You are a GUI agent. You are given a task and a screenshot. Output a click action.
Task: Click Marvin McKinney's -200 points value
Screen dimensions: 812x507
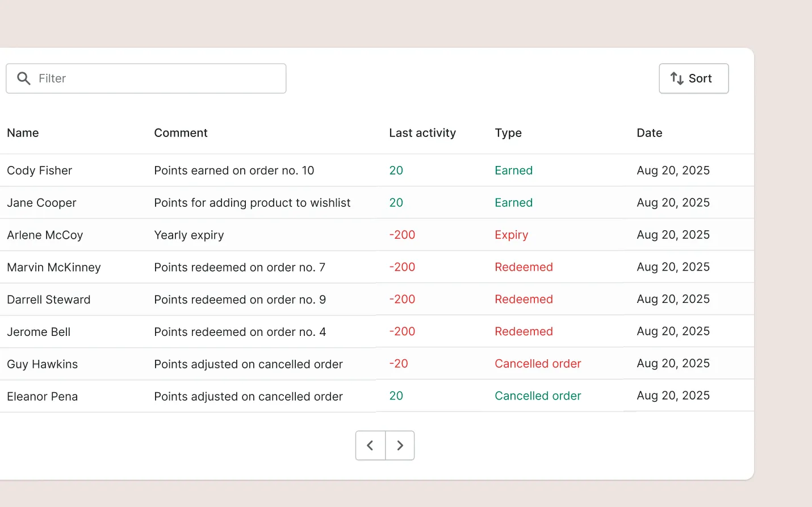[x=402, y=267]
